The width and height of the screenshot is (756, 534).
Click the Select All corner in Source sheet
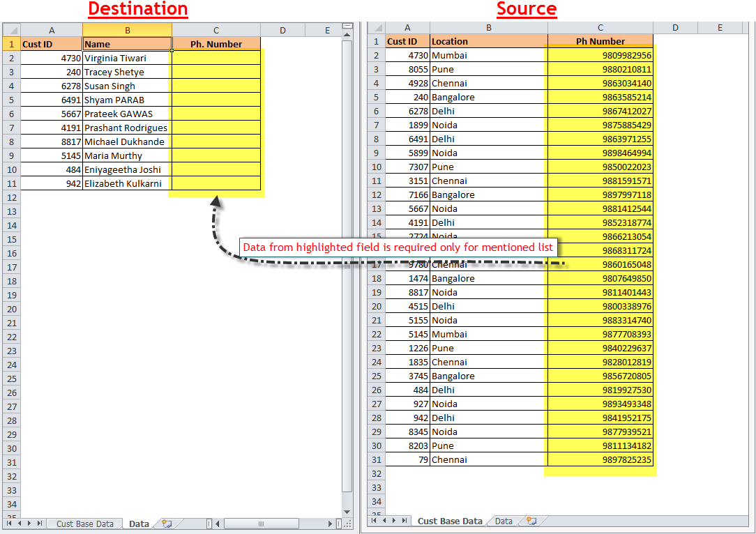[376, 27]
